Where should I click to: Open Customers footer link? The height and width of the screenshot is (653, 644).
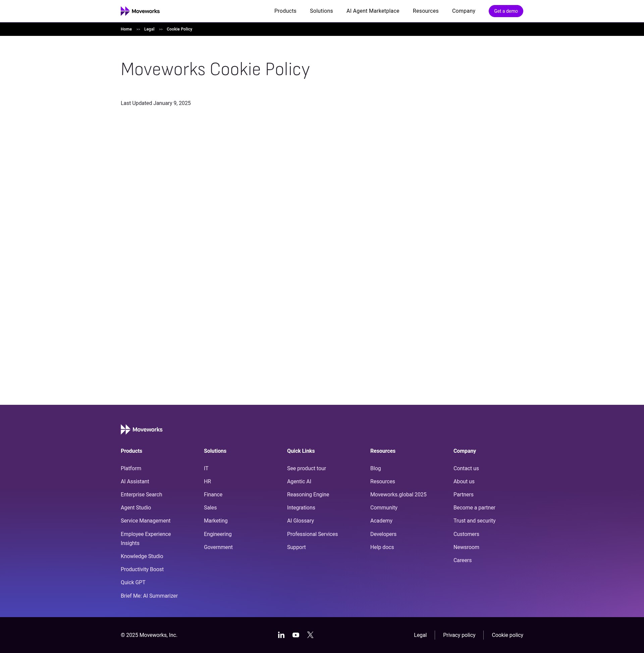coord(466,534)
